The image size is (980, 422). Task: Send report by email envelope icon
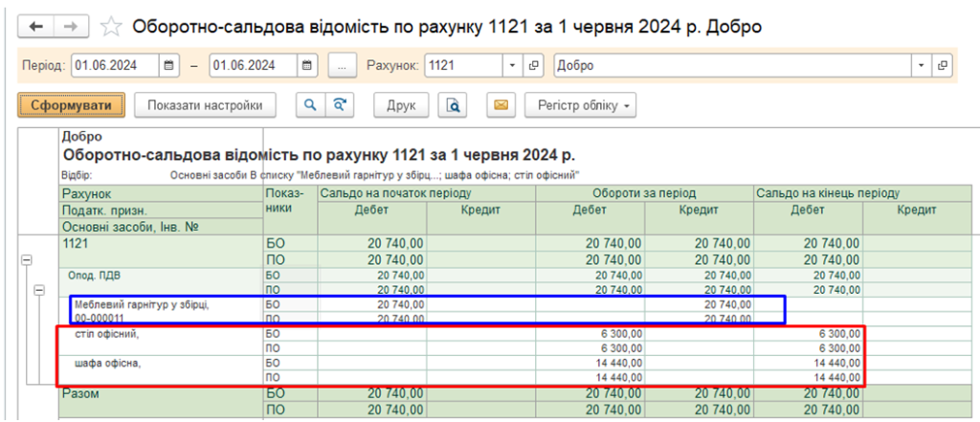[x=502, y=104]
